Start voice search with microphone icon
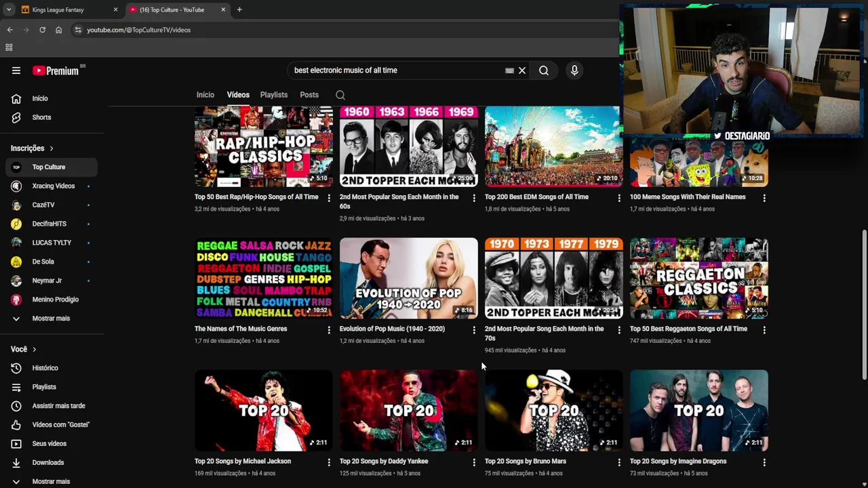Viewport: 868px width, 488px height. 574,70
